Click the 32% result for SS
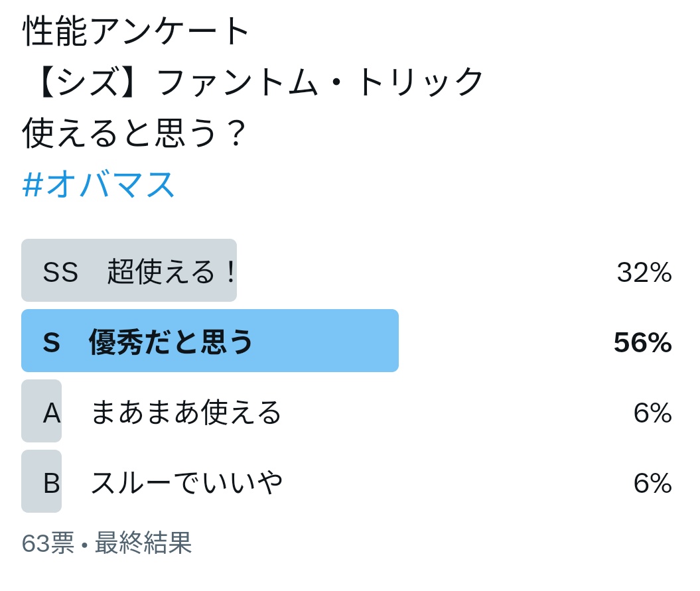Viewport: 700px width, 591px height. tap(644, 272)
